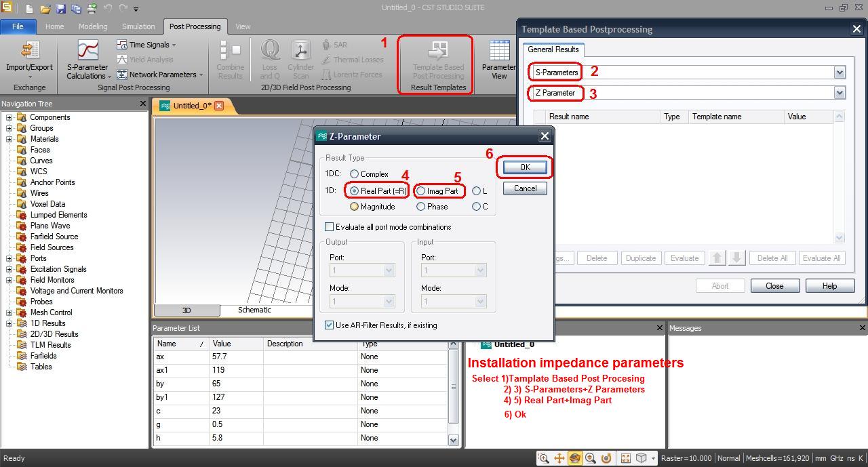The width and height of the screenshot is (868, 467).
Task: Click the Evaluate All button
Action: pyautogui.click(x=821, y=258)
